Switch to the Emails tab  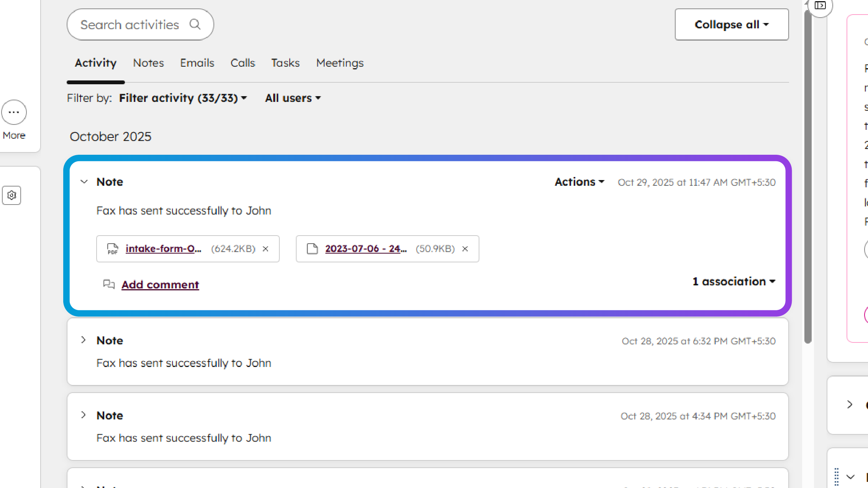pyautogui.click(x=197, y=63)
